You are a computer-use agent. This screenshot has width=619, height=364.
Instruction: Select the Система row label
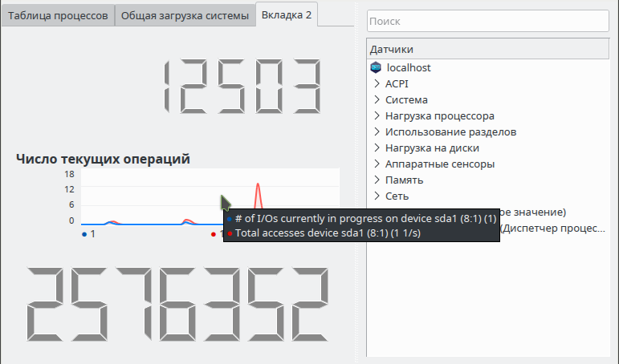[406, 99]
